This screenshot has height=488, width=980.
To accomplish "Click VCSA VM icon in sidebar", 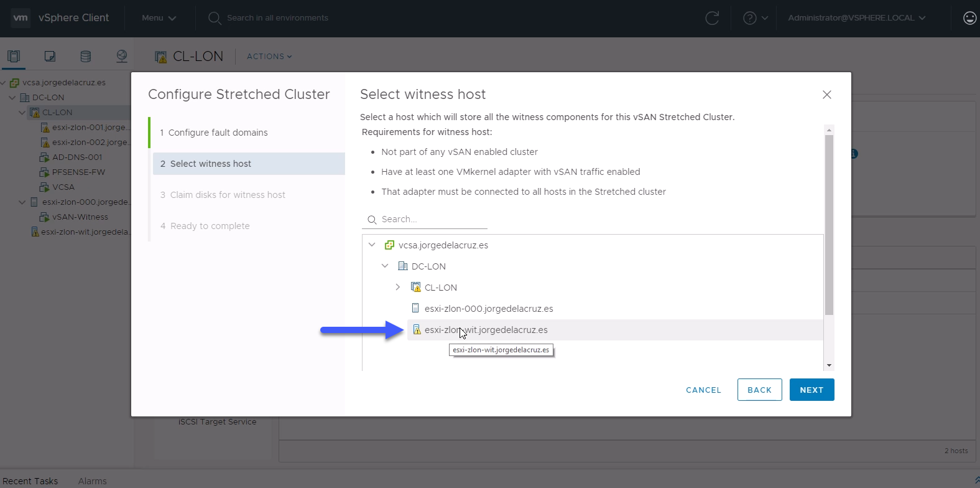I will (x=44, y=187).
